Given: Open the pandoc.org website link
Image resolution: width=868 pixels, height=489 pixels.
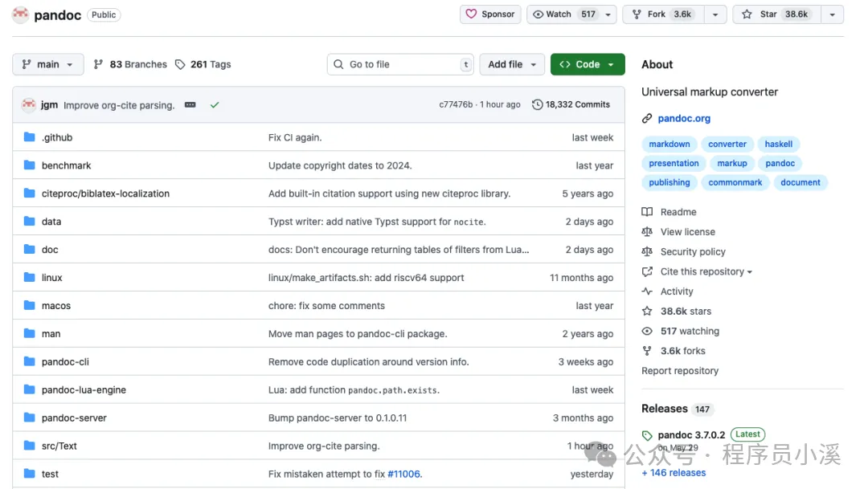Looking at the screenshot, I should (684, 118).
